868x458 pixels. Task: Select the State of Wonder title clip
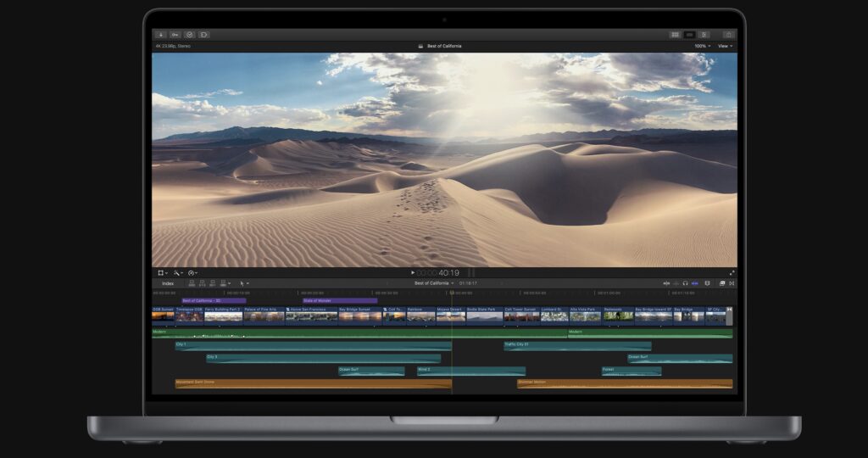340,301
